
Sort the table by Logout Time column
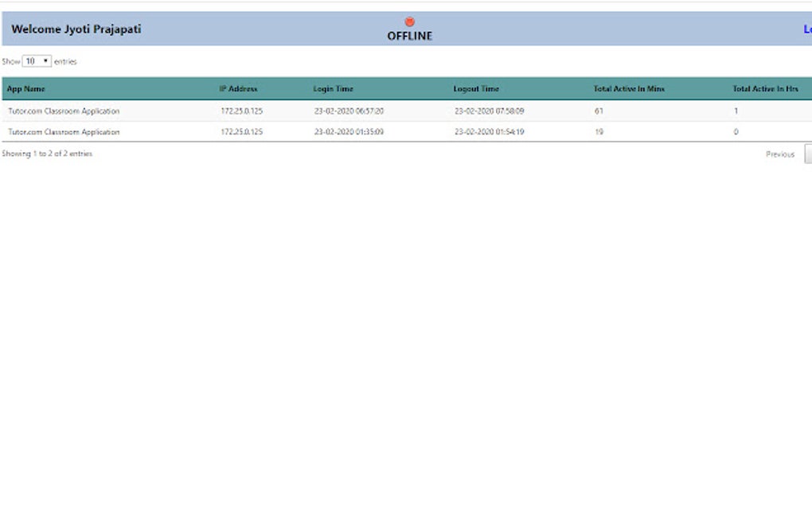pyautogui.click(x=480, y=88)
